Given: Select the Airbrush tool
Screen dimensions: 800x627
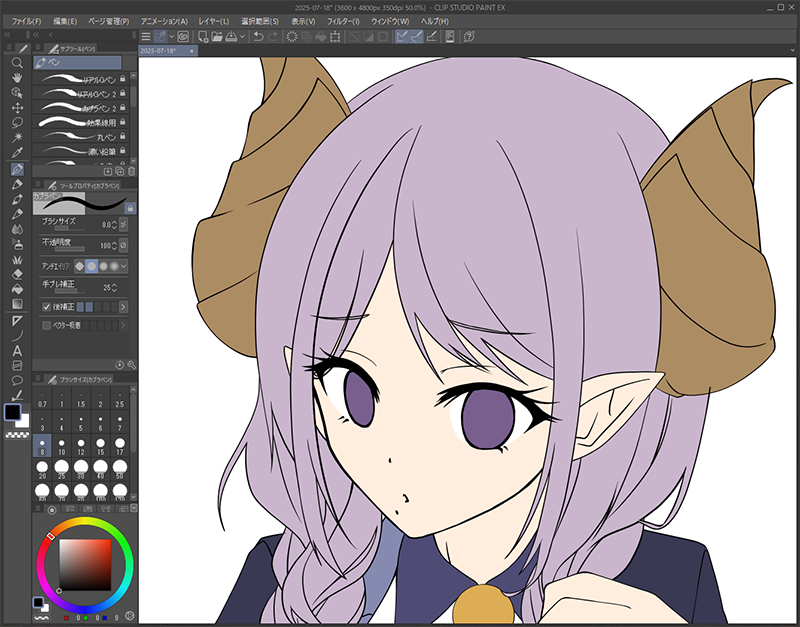Looking at the screenshot, I should (x=17, y=244).
